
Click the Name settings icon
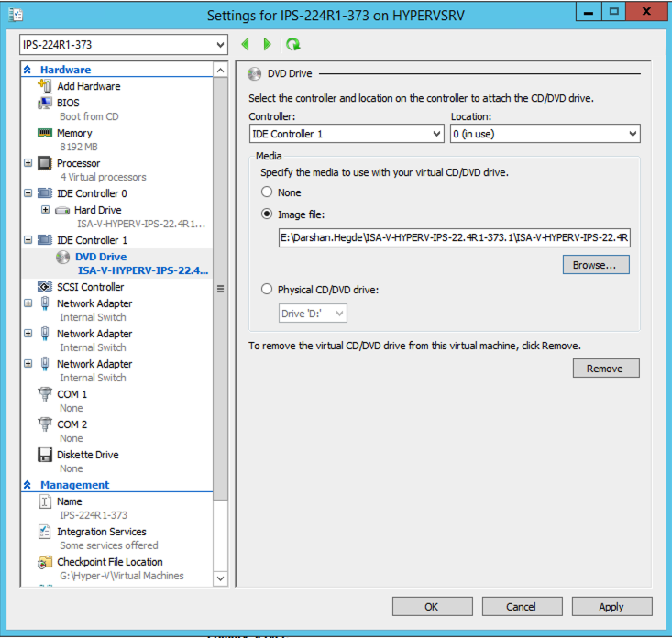click(45, 501)
